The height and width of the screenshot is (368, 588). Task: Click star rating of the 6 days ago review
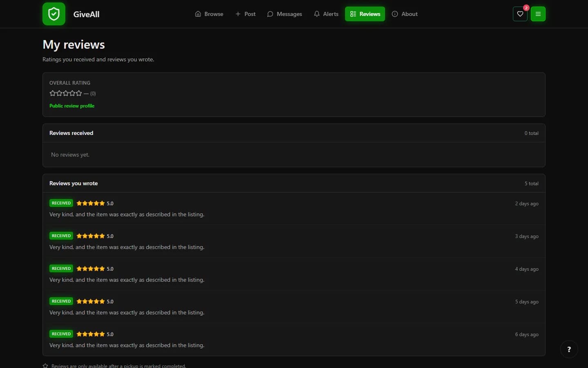point(91,334)
